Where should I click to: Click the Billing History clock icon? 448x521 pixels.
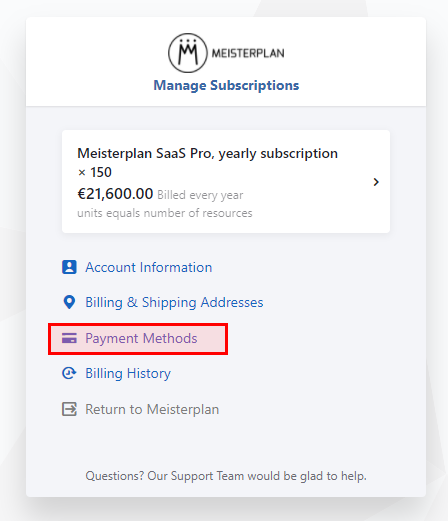coord(69,373)
